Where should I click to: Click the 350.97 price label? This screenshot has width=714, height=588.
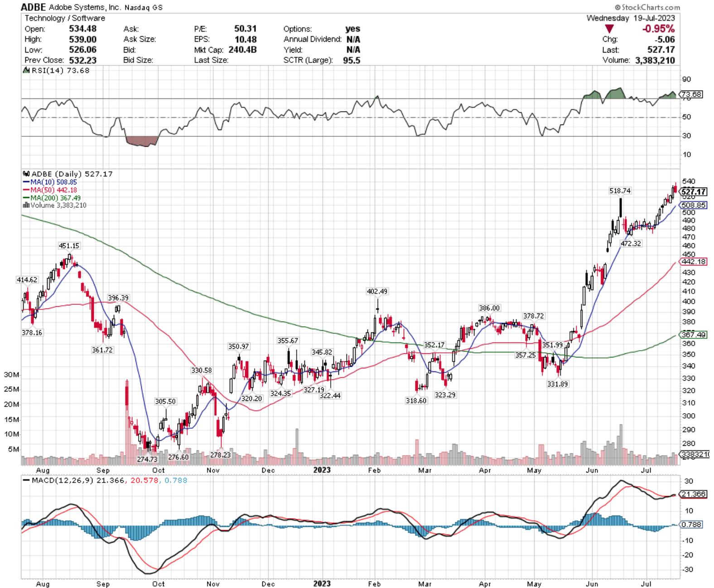[238, 346]
